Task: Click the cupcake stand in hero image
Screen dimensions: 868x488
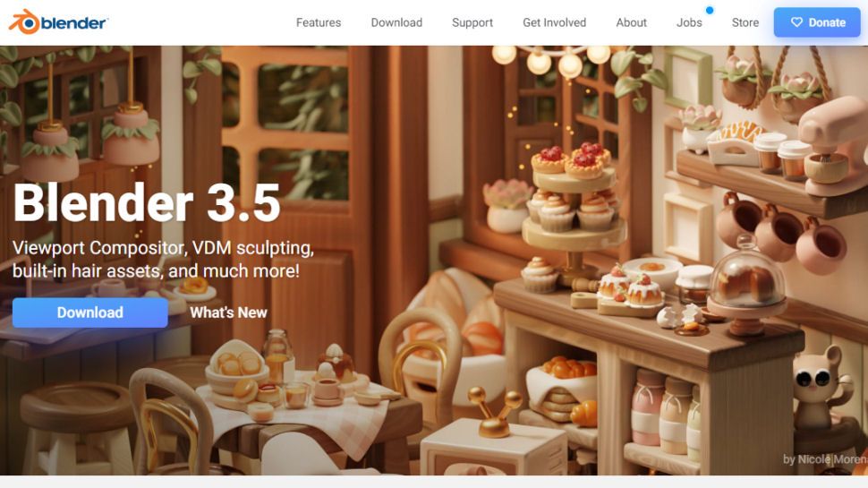Action: tap(574, 210)
